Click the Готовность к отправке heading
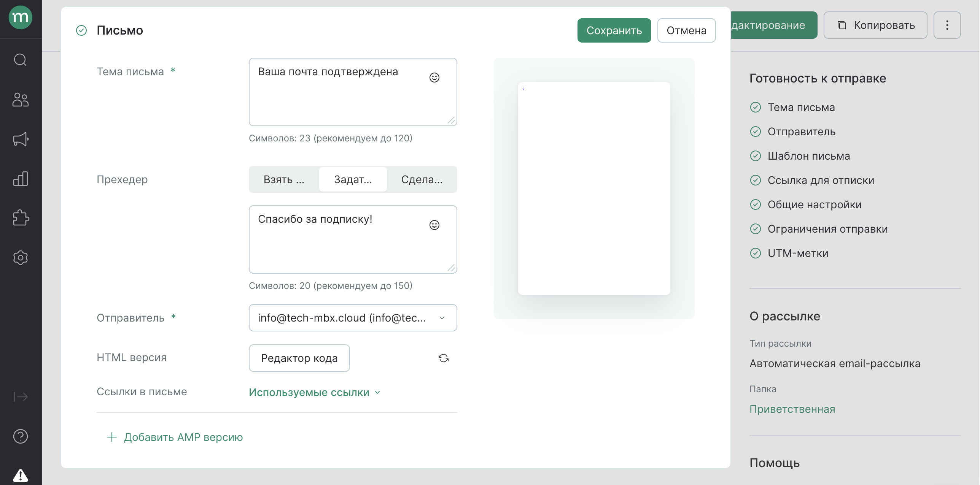 818,78
